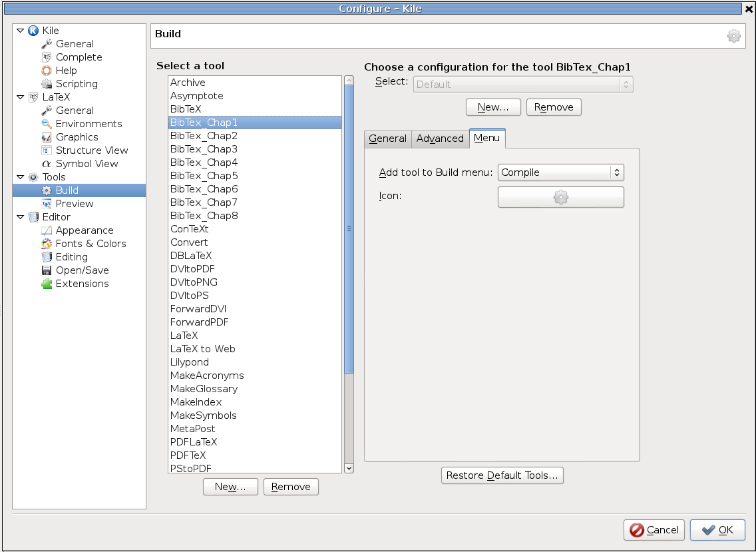Click the Graphics chart icon
The height and width of the screenshot is (552, 756).
pyautogui.click(x=47, y=137)
